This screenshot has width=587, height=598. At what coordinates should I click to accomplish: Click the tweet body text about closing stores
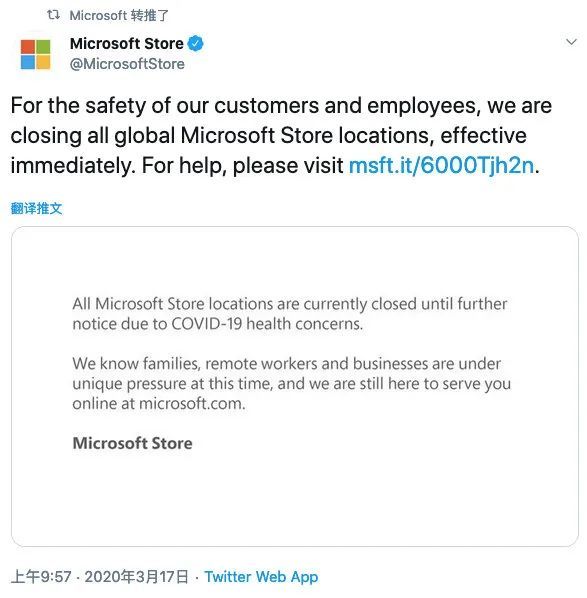pos(281,135)
